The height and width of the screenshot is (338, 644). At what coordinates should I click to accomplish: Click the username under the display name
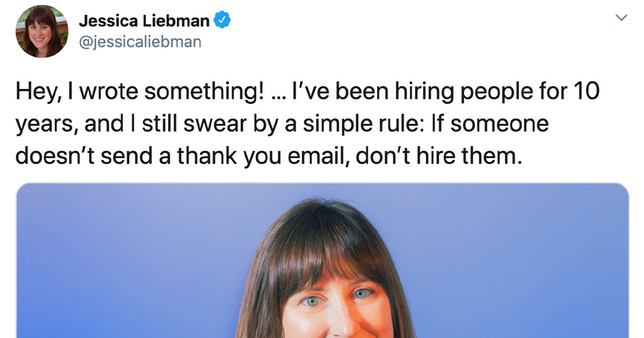[141, 41]
